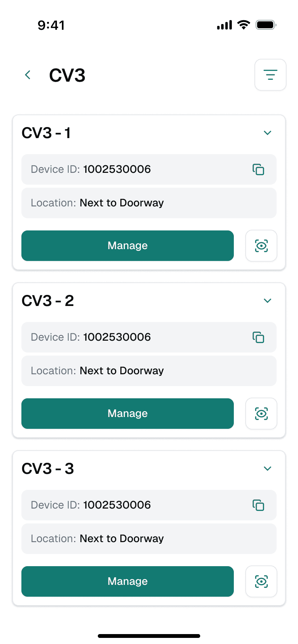Viewport: 298px width, 644px height.
Task: Select the CV3 - 1 card title
Action: [46, 133]
